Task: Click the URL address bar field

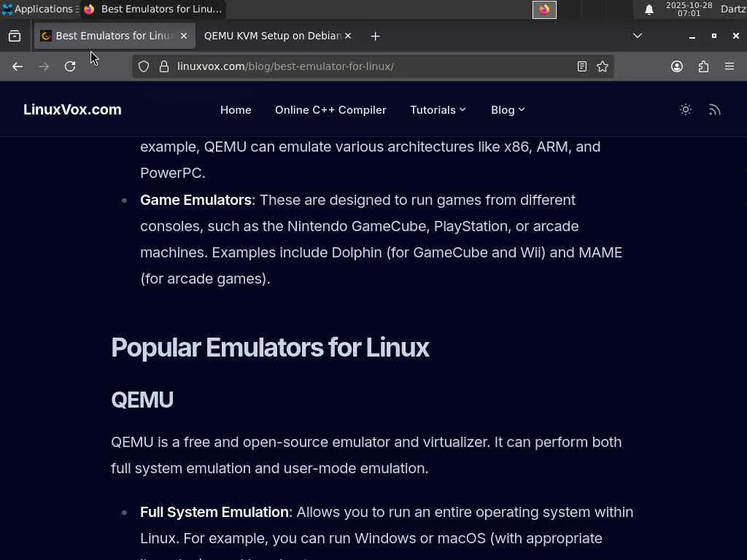Action: pyautogui.click(x=371, y=66)
